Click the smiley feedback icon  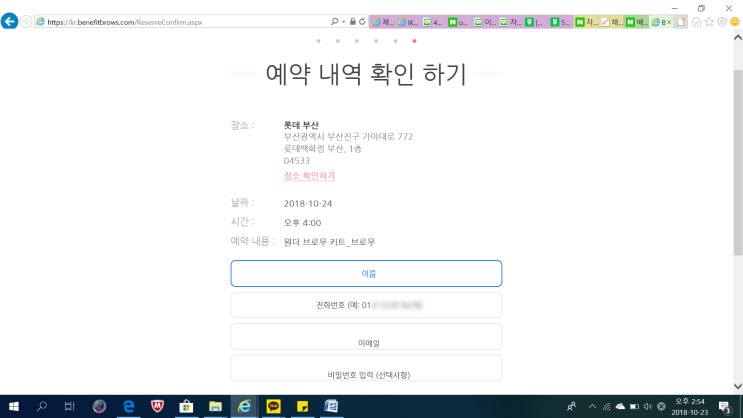coord(735,22)
